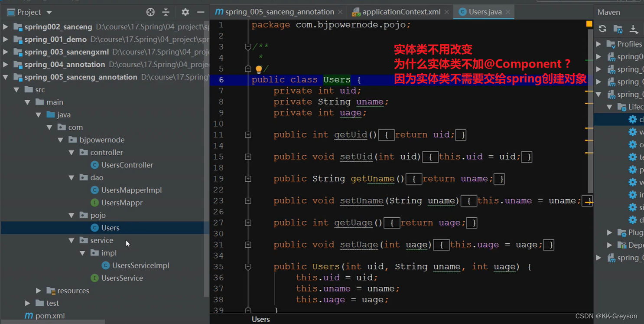Open UsersController class

pyautogui.click(x=127, y=165)
